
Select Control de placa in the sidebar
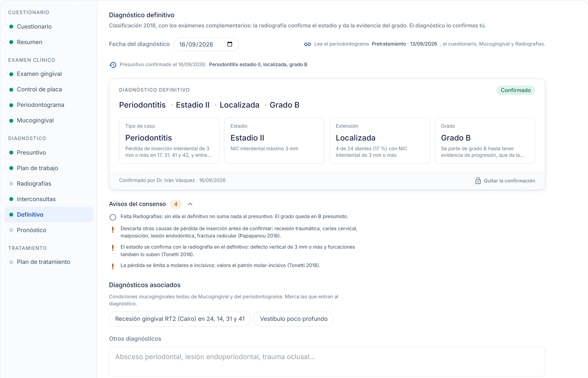click(x=48, y=89)
